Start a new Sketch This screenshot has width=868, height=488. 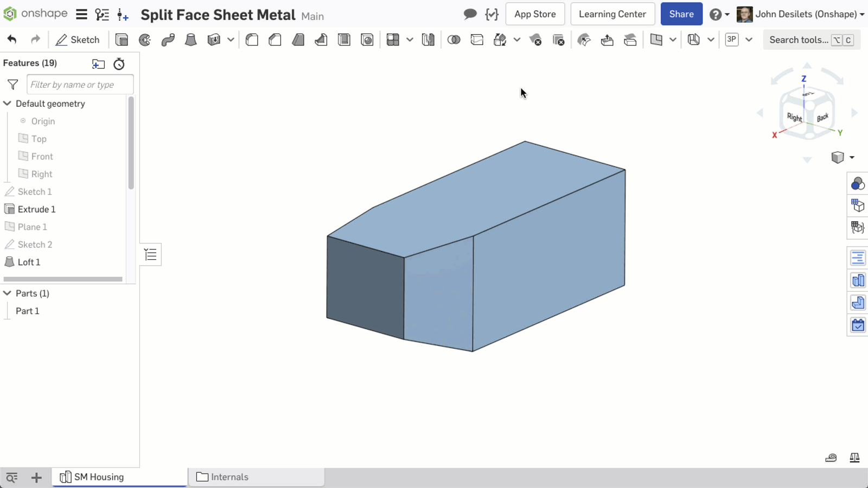78,40
